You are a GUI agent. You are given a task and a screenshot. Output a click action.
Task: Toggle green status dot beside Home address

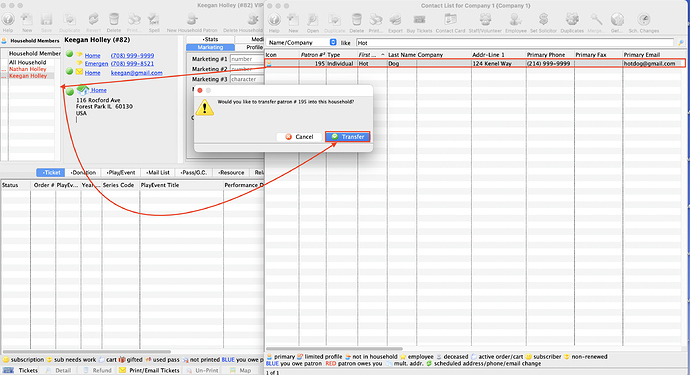[70, 92]
